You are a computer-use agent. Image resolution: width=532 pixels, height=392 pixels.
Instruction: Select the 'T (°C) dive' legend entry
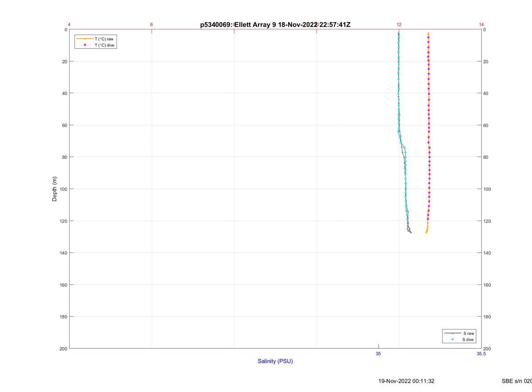click(x=105, y=45)
